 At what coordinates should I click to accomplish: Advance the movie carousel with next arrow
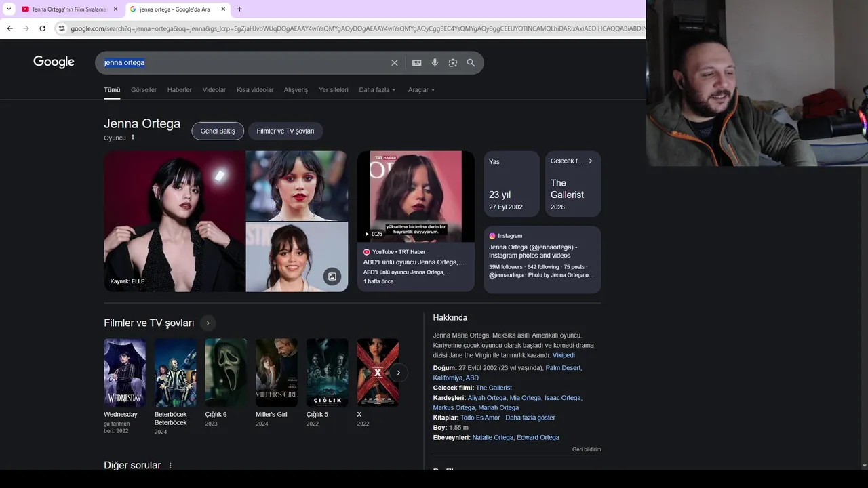399,373
